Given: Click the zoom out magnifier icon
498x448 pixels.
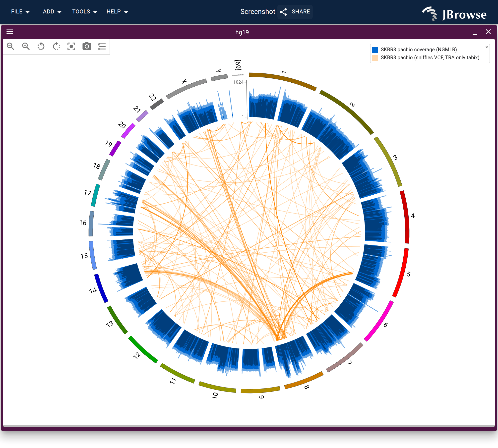Looking at the screenshot, I should (10, 46).
